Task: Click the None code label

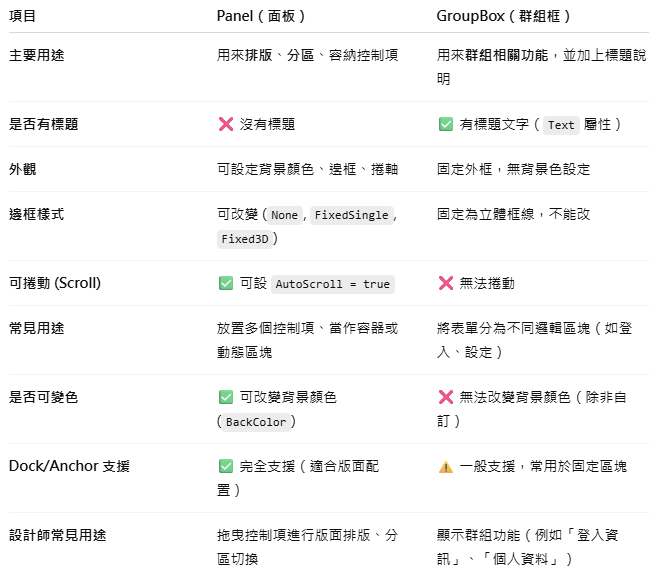Action: 284,215
